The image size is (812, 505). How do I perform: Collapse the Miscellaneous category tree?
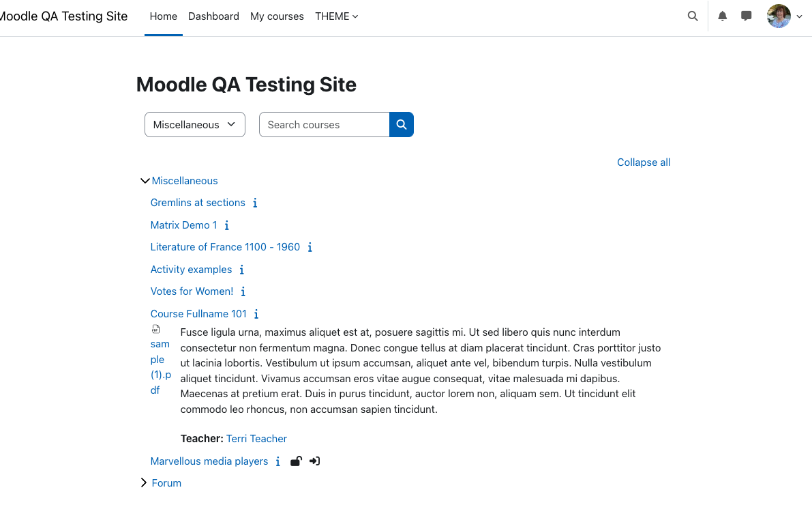click(x=145, y=181)
